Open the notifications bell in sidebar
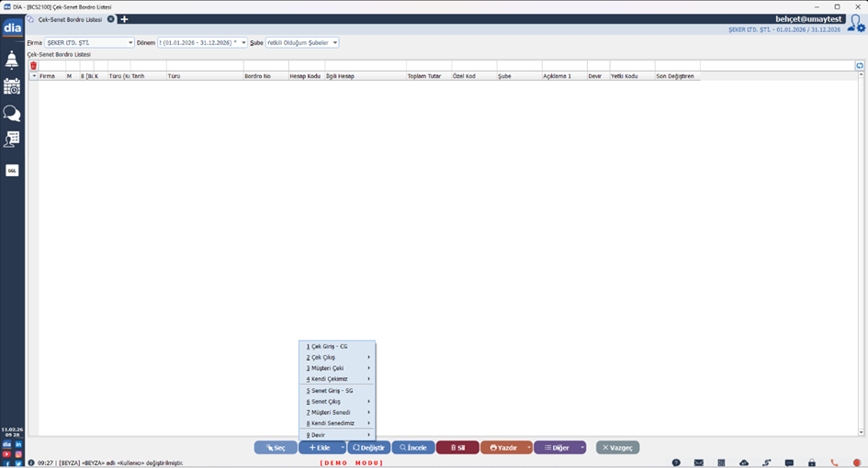868x468 pixels. click(12, 61)
